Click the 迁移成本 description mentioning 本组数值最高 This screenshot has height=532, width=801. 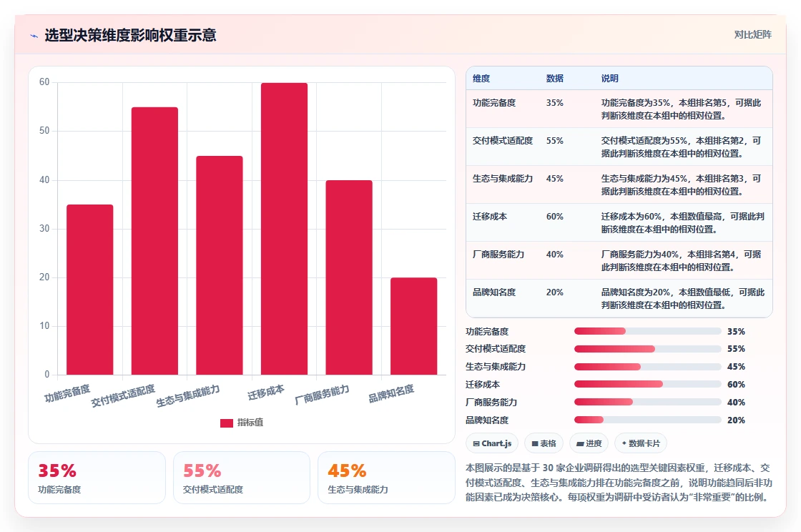pyautogui.click(x=682, y=222)
